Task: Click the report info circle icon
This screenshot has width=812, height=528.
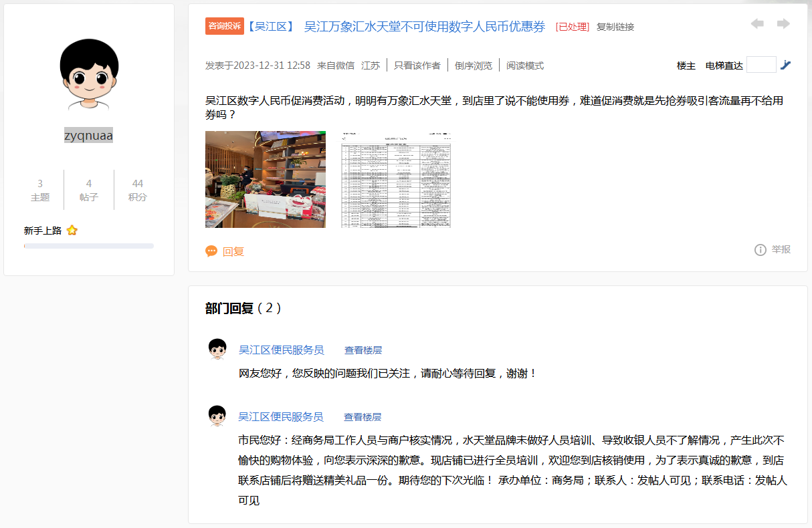Action: tap(760, 249)
